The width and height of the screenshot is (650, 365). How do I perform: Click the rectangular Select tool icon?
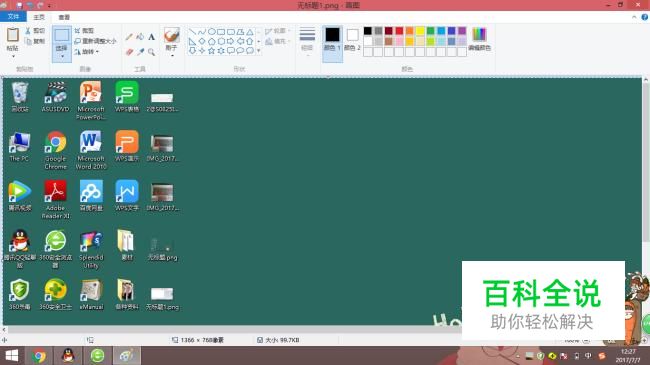pos(62,35)
